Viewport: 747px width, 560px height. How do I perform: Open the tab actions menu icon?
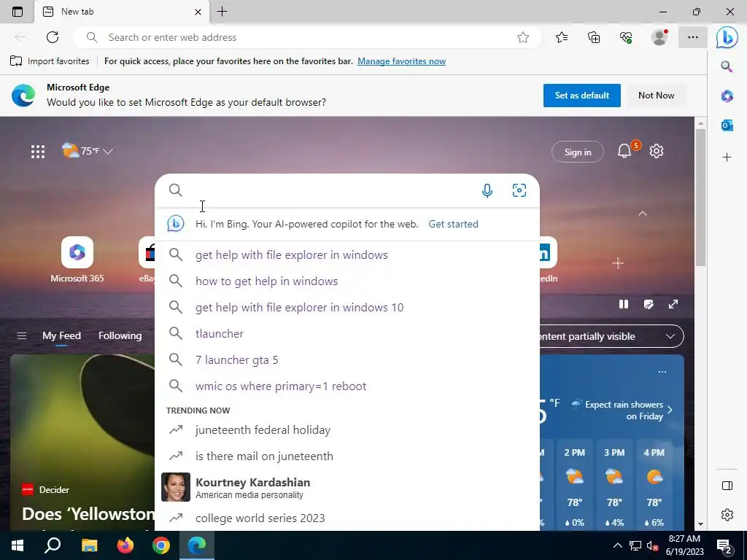18,12
